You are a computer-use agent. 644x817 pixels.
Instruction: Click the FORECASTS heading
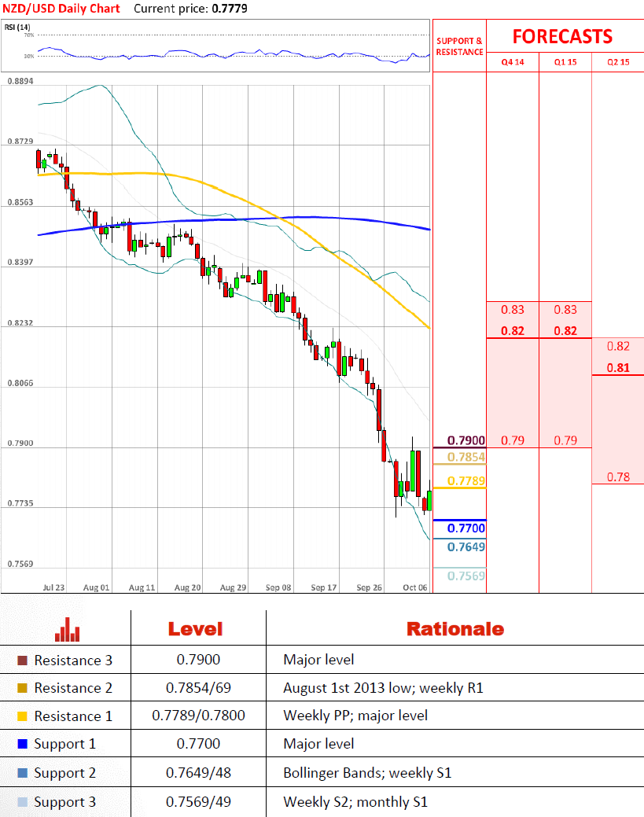pyautogui.click(x=563, y=36)
